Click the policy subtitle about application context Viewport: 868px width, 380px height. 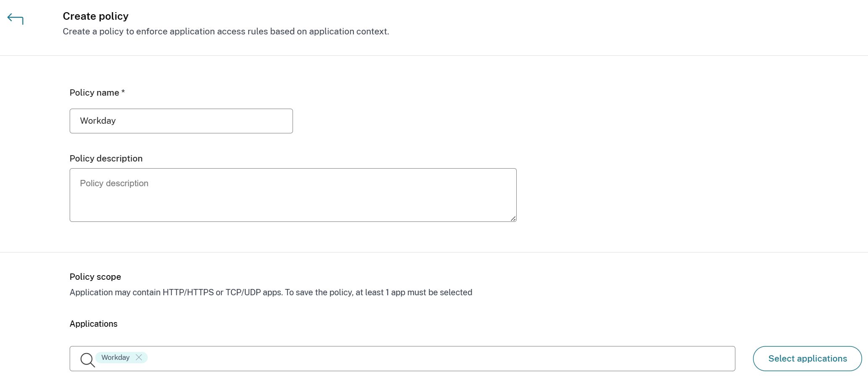point(226,31)
